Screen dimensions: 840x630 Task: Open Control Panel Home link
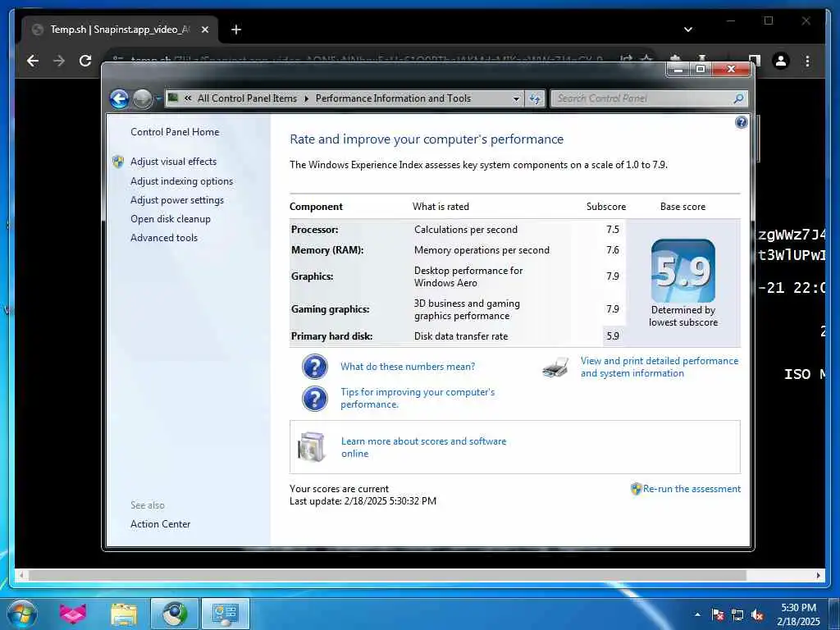[175, 132]
